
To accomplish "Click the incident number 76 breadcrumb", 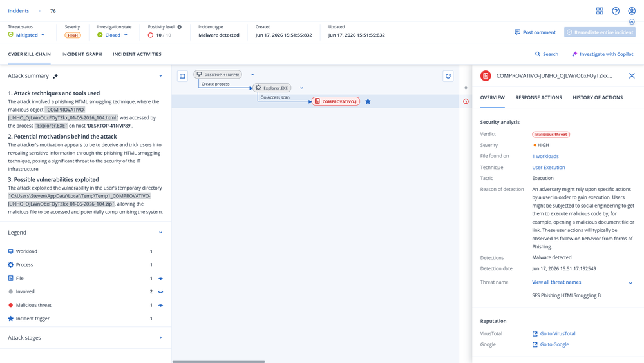I will [53, 11].
